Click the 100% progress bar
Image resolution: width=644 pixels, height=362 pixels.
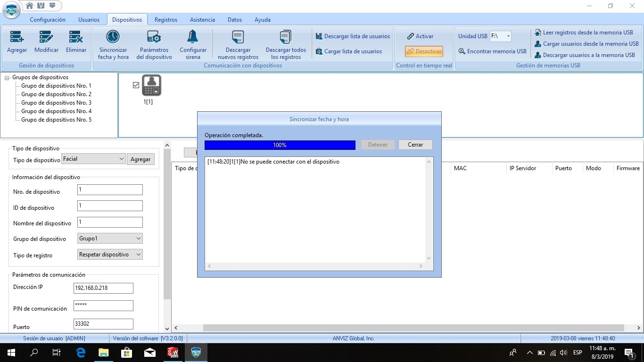(x=280, y=145)
